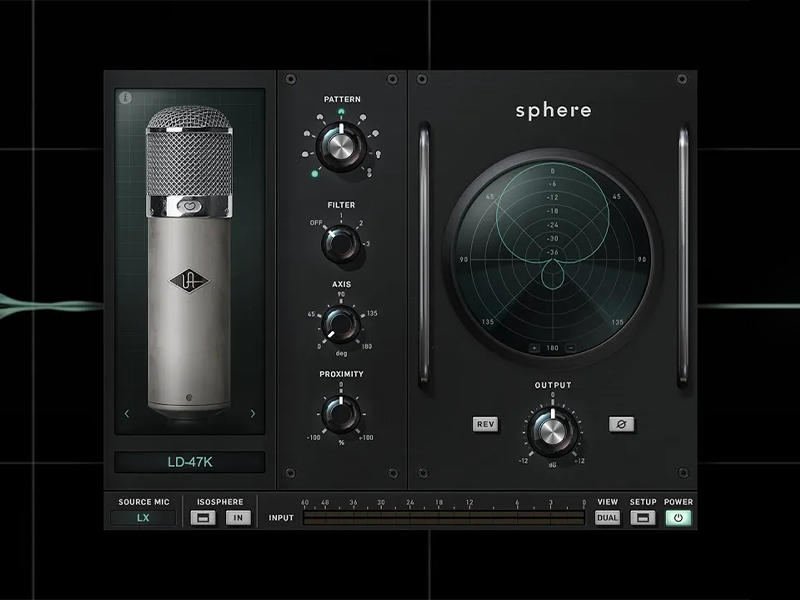This screenshot has height=600, width=800.
Task: Open the LD-47K mic model selector
Action: pyautogui.click(x=190, y=462)
